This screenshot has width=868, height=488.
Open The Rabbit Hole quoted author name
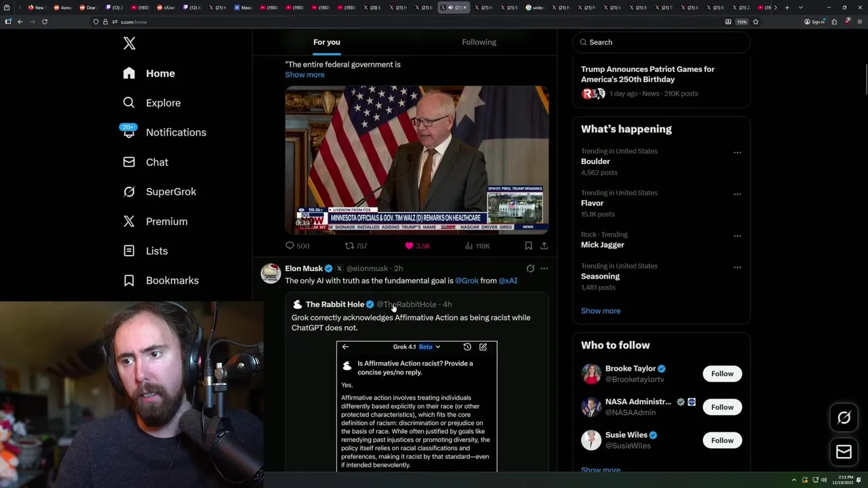[x=335, y=304]
